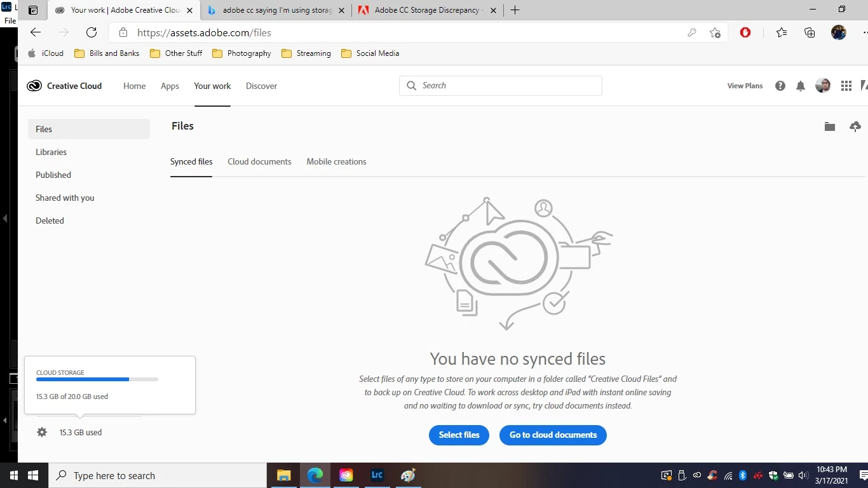Click the cloud storage usage bar

point(97,379)
